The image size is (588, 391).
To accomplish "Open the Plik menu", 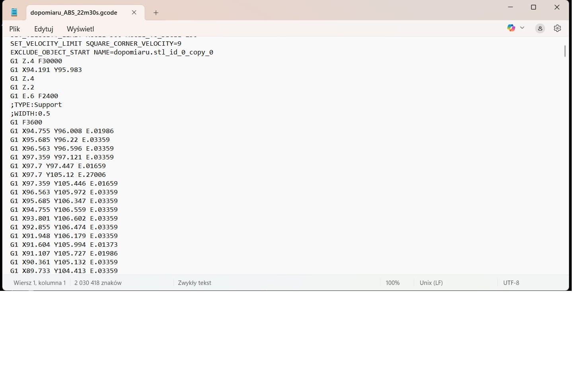I will 15,29.
